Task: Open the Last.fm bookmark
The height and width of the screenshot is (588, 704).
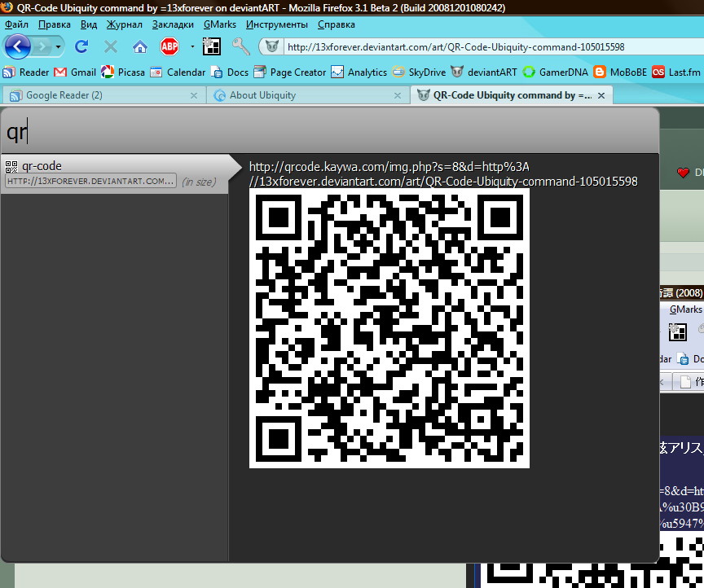Action: pyautogui.click(x=676, y=72)
